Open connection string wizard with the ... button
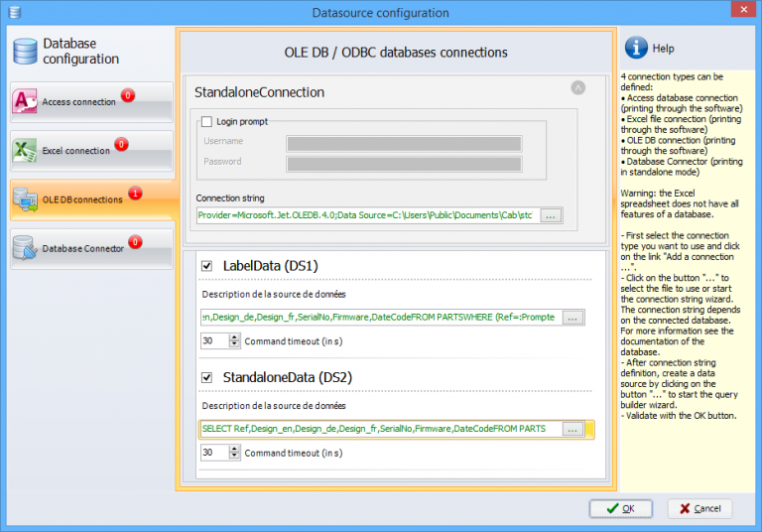 pyautogui.click(x=550, y=215)
